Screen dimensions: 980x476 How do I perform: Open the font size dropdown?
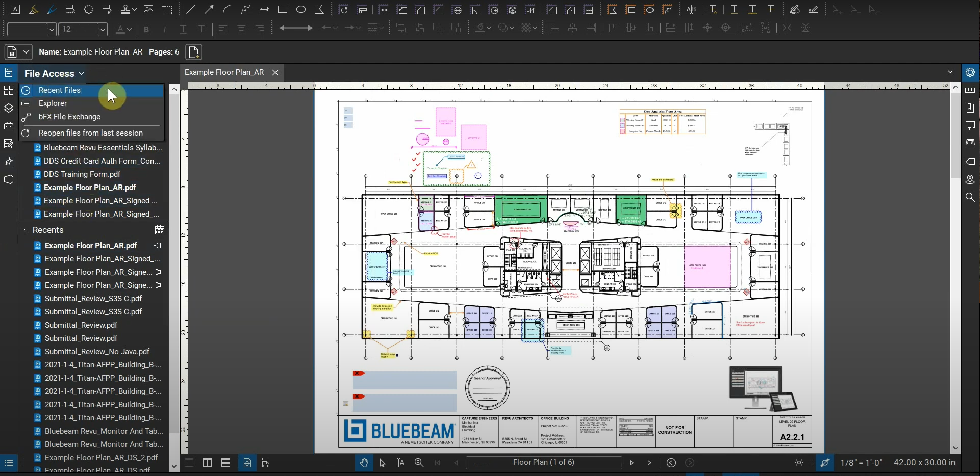click(102, 29)
